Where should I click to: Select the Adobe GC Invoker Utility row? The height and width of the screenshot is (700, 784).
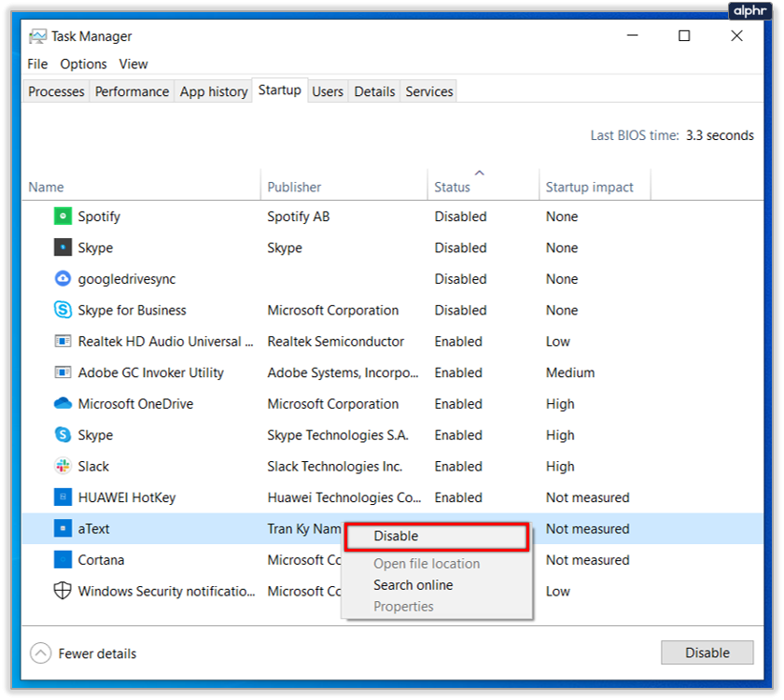click(x=150, y=372)
